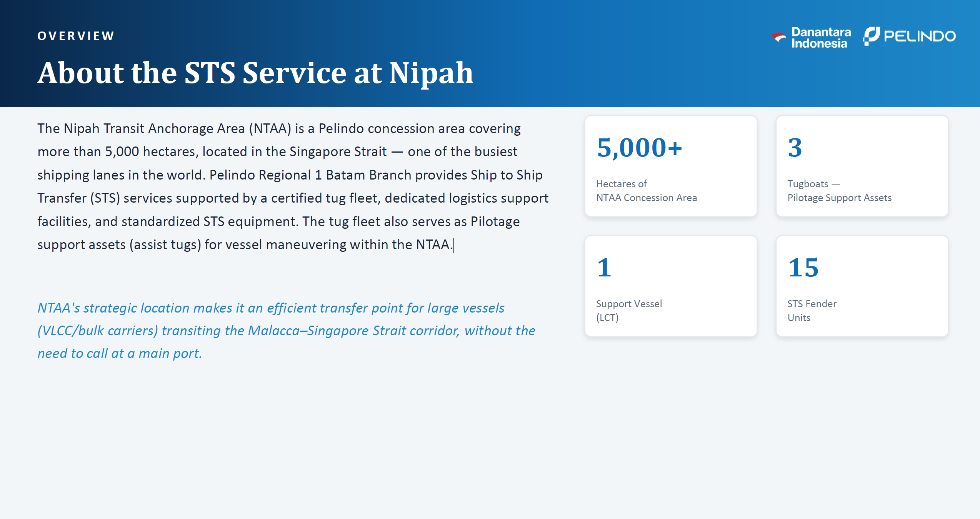Click the Tugboats Pilotage Support Assets label
980x519 pixels.
pyautogui.click(x=839, y=191)
